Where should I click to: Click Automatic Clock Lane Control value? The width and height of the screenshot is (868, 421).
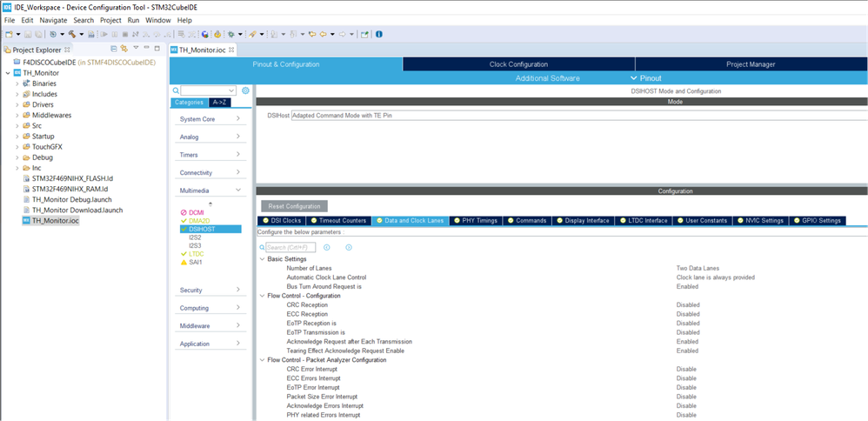pyautogui.click(x=715, y=277)
